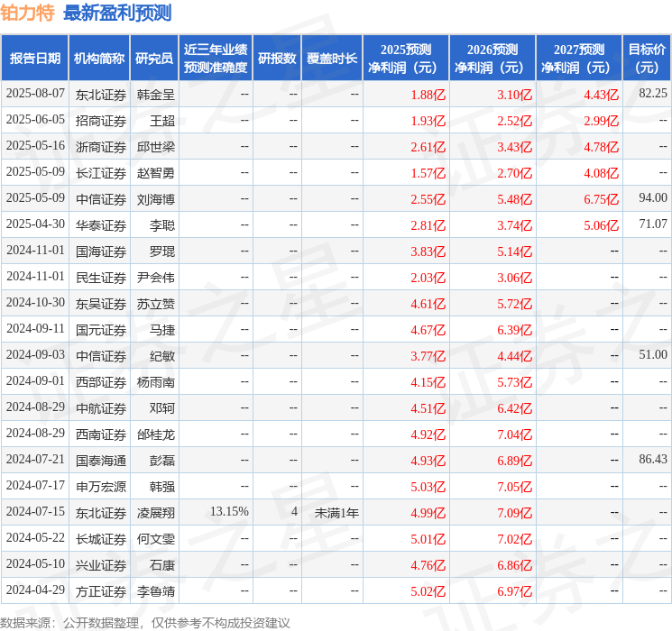The height and width of the screenshot is (631, 672).
Task: Select analyst 凌展翔
Action: coord(155,513)
